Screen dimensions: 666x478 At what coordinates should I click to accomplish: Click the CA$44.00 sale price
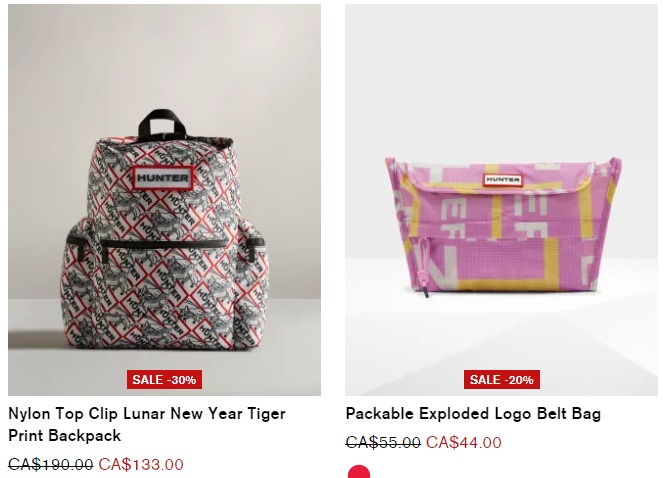(464, 442)
